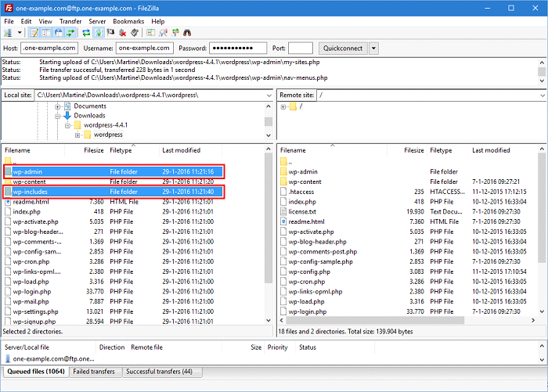
Task: Open the Bookmarks menu
Action: pyautogui.click(x=127, y=21)
